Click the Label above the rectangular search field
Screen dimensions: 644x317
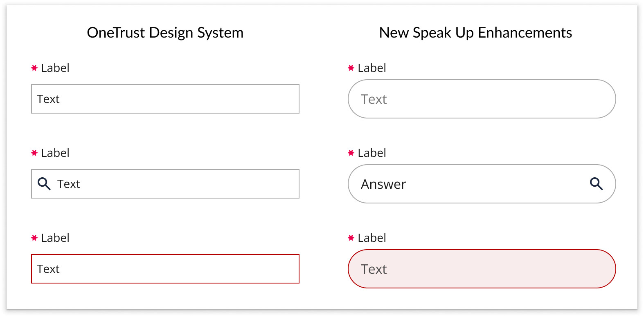[x=55, y=153]
